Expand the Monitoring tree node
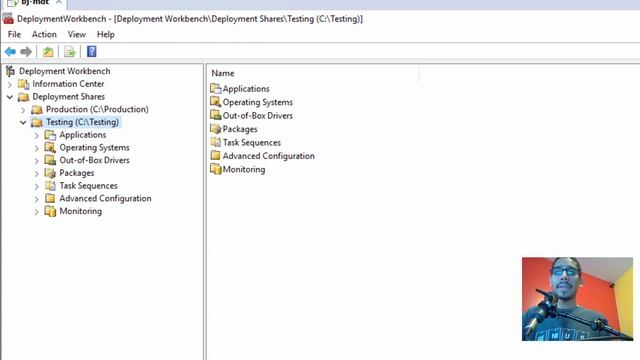The width and height of the screenshot is (640, 360). click(37, 212)
